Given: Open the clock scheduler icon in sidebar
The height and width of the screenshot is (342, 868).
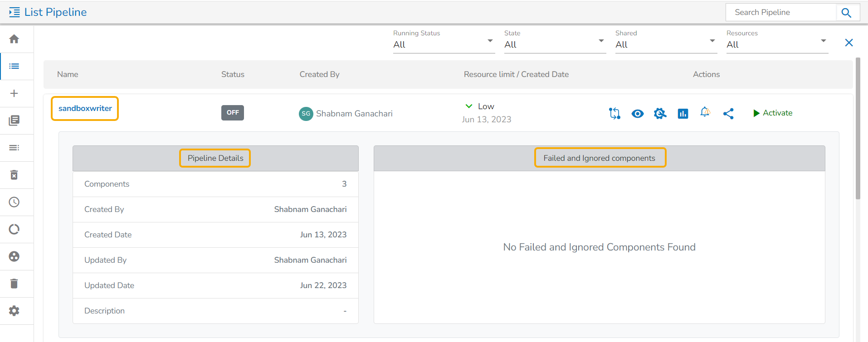Looking at the screenshot, I should [x=14, y=202].
